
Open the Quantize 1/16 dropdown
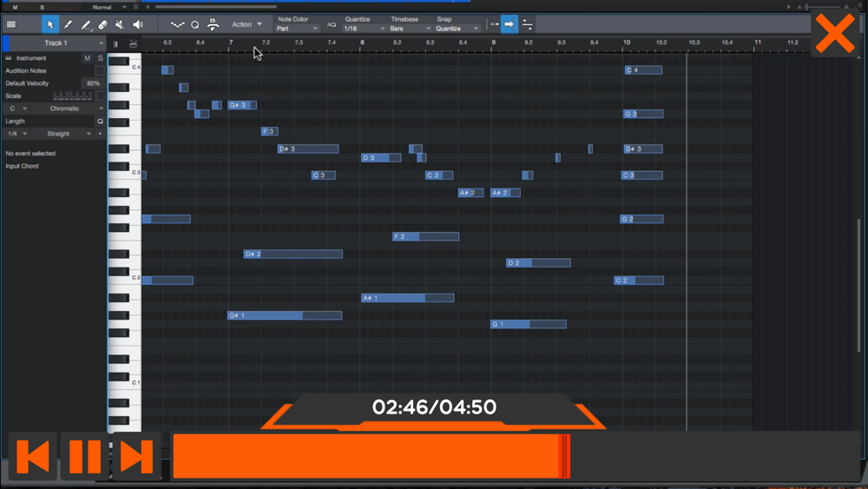pos(364,29)
